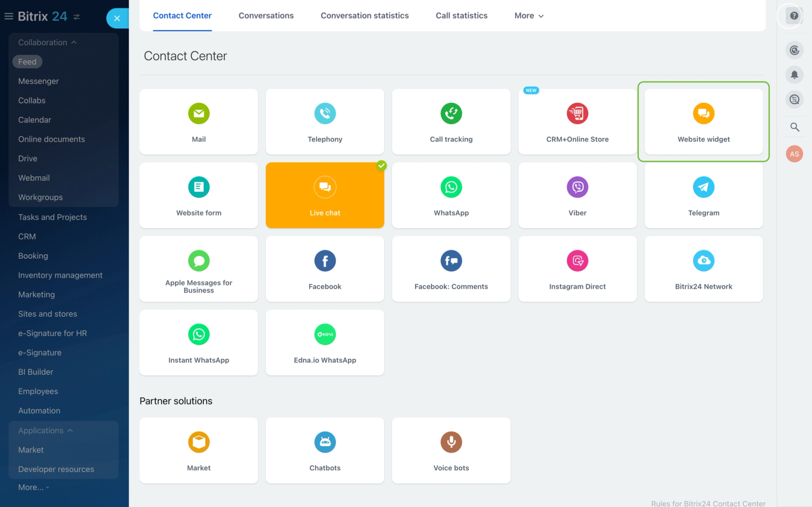The width and height of the screenshot is (812, 507).
Task: Go to Employees in the sidebar
Action: pos(38,392)
